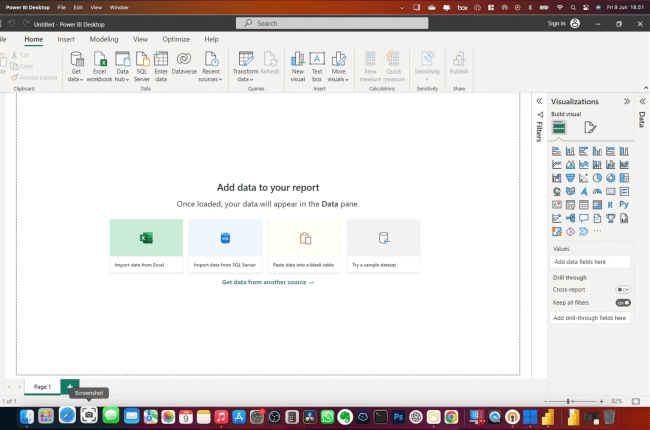The width and height of the screenshot is (650, 430).
Task: Click New visual in the ribbon
Action: 298,66
